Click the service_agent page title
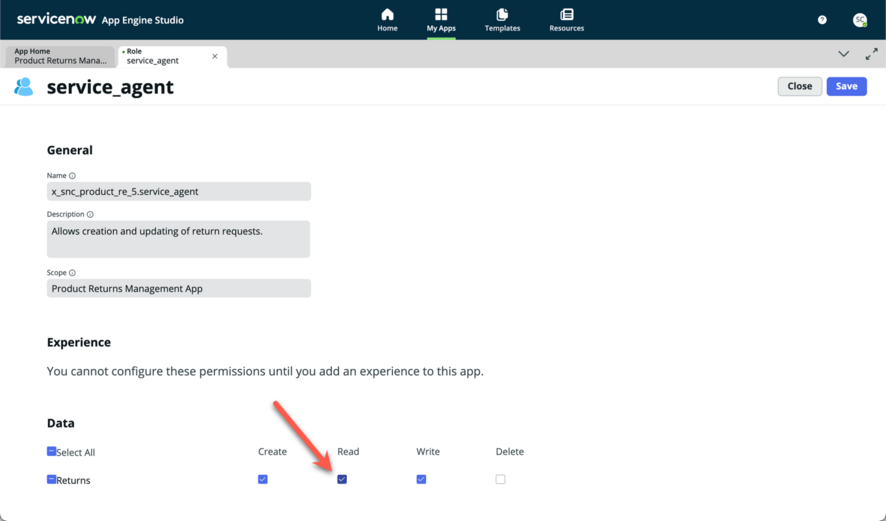Screen dimensions: 886x521 coord(110,87)
